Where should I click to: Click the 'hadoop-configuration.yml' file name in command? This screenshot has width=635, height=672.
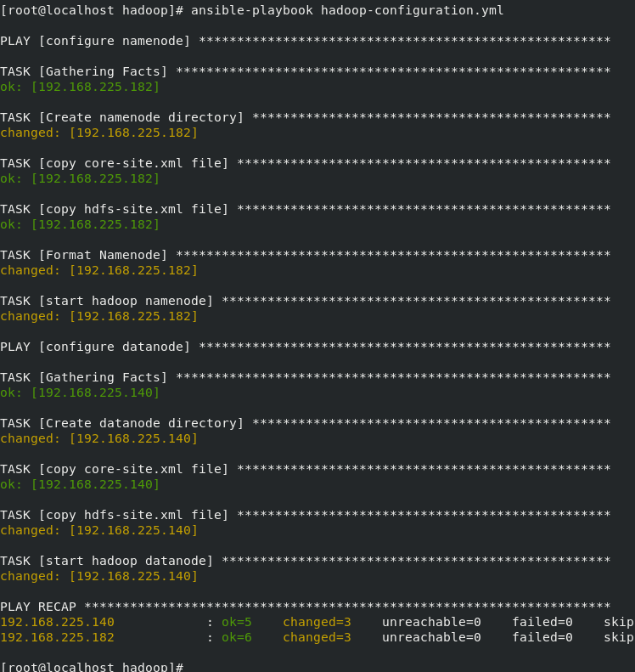tap(412, 10)
